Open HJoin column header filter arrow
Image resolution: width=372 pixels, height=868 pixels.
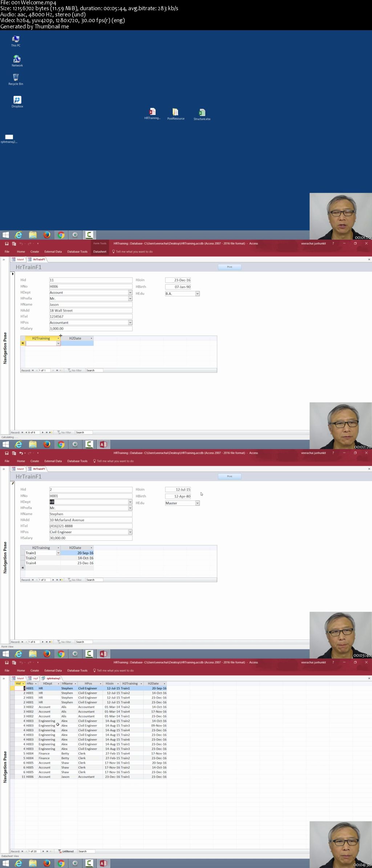click(x=118, y=684)
